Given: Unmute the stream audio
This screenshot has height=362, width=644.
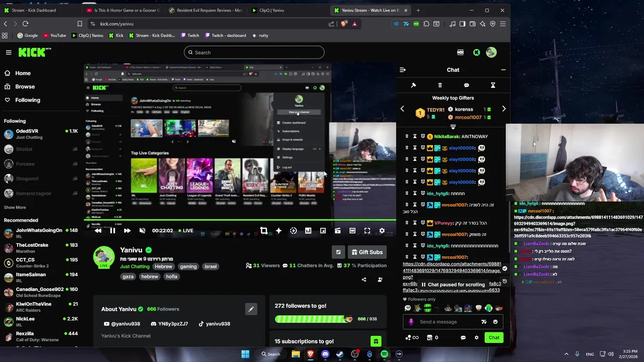Looking at the screenshot, I should 142,231.
